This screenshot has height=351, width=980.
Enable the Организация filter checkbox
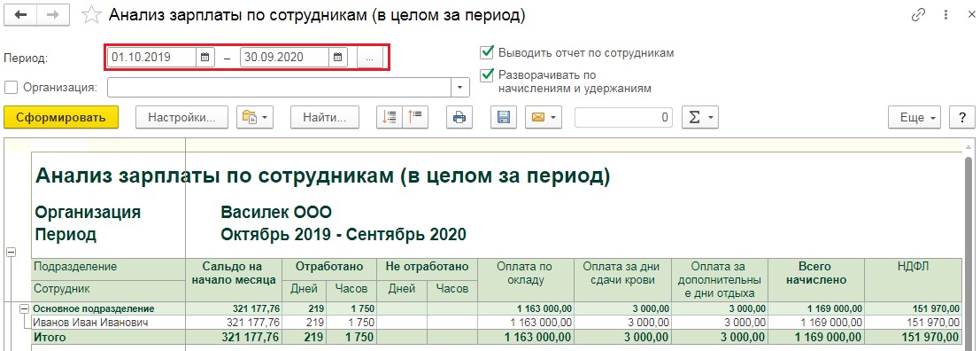tap(10, 88)
